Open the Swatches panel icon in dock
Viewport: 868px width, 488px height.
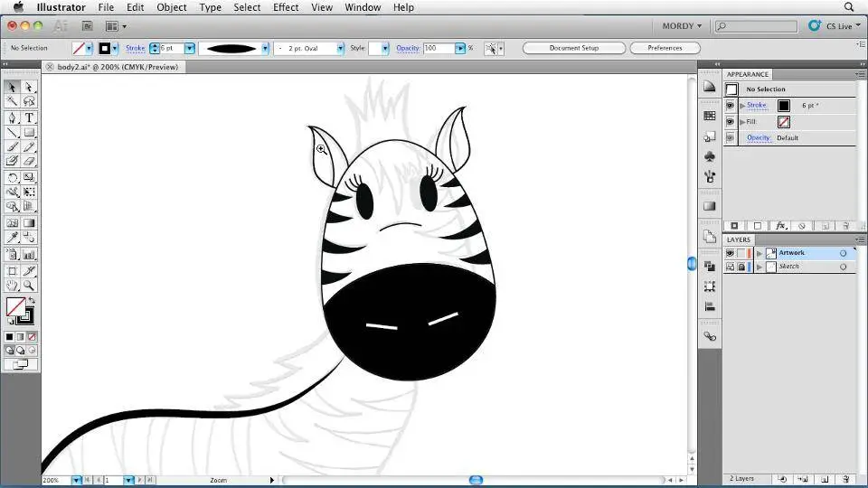click(x=710, y=116)
